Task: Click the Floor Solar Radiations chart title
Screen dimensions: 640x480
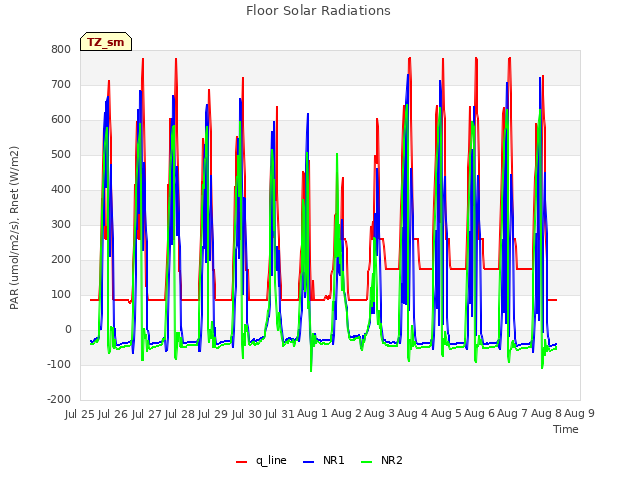Action: [x=318, y=11]
